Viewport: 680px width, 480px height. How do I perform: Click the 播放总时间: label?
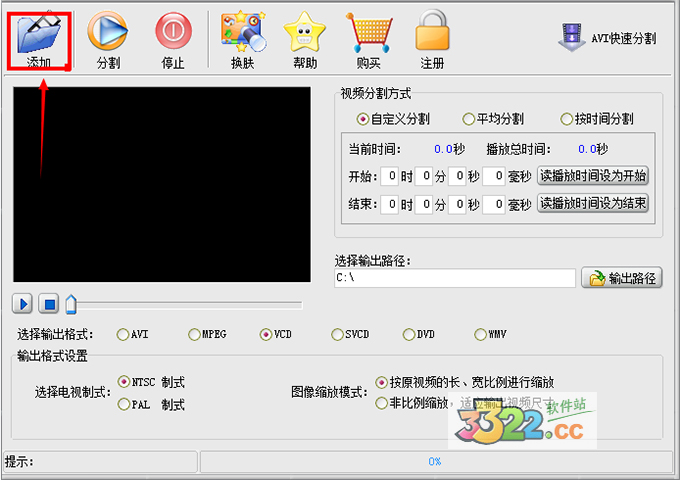pos(518,149)
